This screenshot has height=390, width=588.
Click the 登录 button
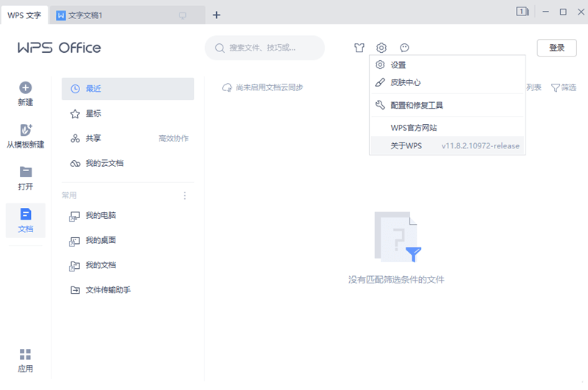point(556,48)
